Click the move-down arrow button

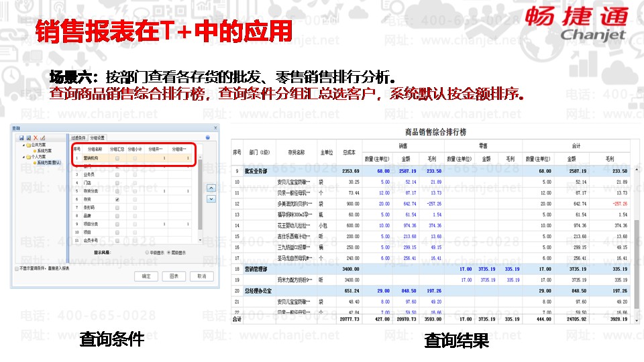(211, 199)
